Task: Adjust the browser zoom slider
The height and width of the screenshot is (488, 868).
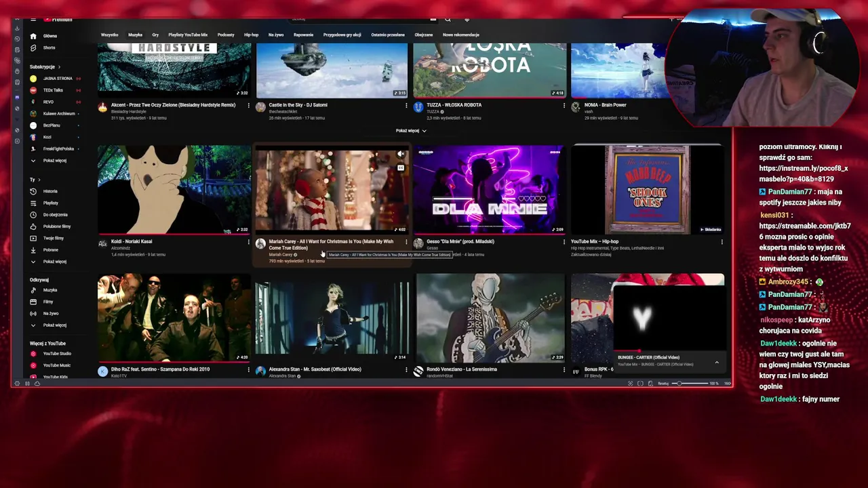Action: pyautogui.click(x=688, y=384)
